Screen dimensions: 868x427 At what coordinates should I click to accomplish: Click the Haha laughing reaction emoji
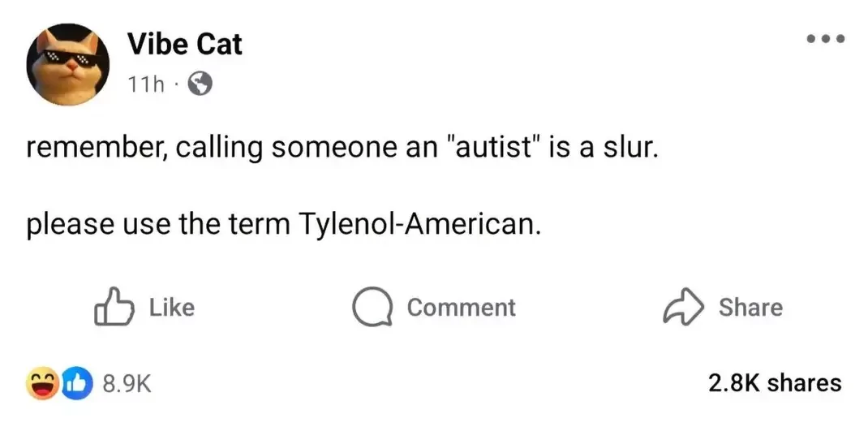[43, 383]
